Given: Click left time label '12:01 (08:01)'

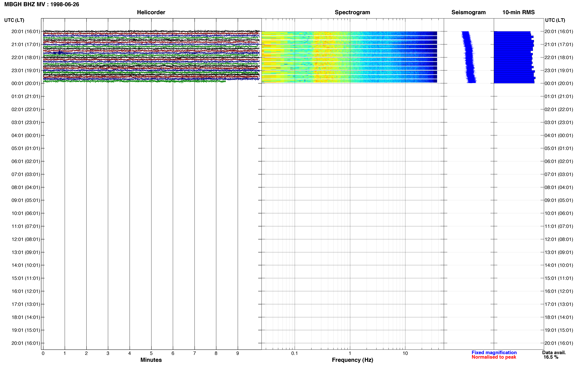Looking at the screenshot, I should point(26,239).
